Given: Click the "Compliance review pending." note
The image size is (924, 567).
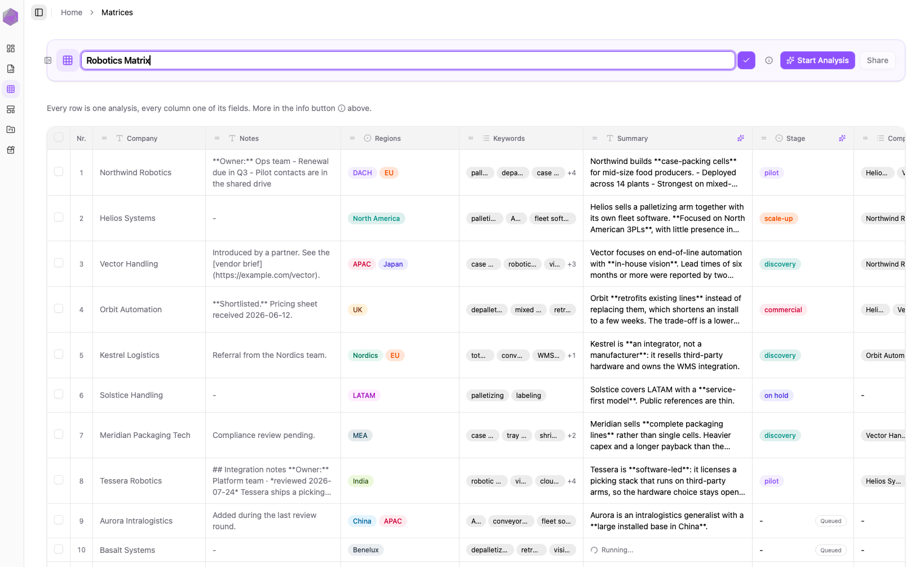Looking at the screenshot, I should (x=263, y=435).
